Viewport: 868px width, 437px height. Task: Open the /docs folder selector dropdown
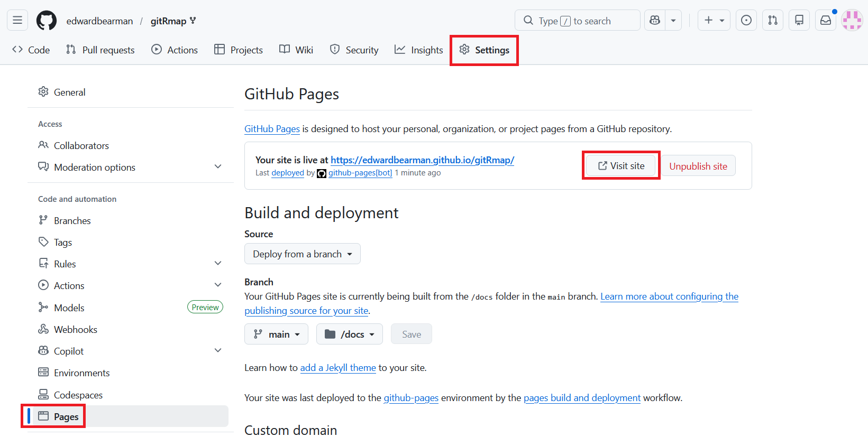tap(349, 334)
